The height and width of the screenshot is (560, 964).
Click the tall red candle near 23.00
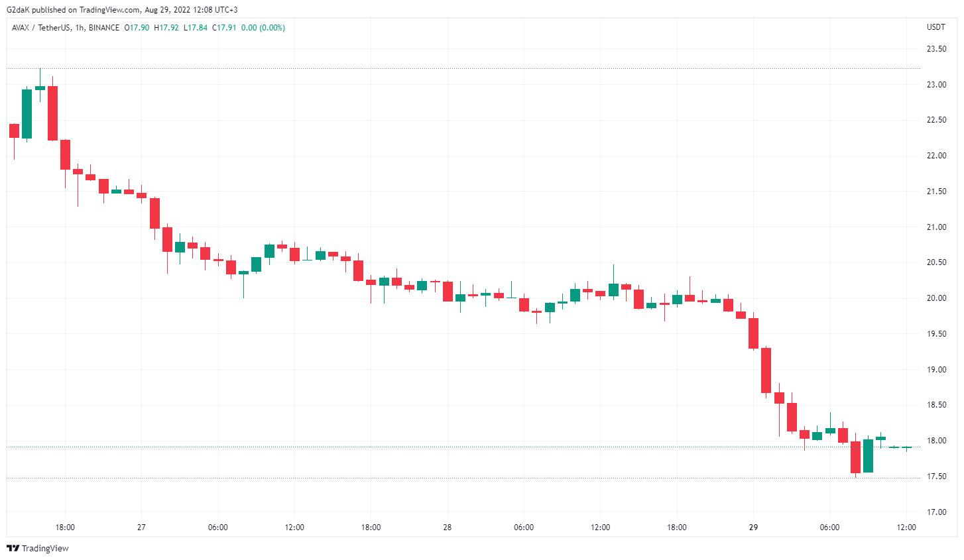pos(52,113)
